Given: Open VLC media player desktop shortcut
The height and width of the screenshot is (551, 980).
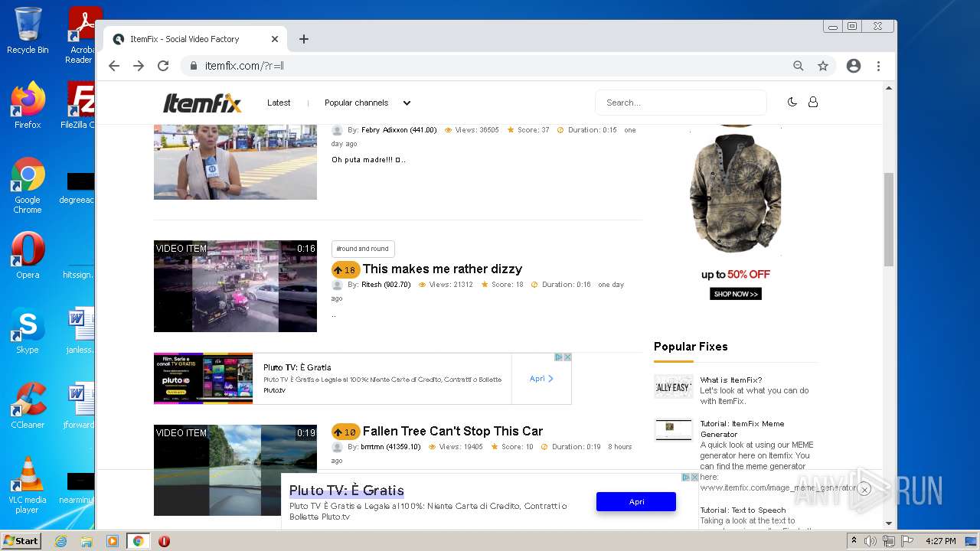Looking at the screenshot, I should click(x=28, y=485).
